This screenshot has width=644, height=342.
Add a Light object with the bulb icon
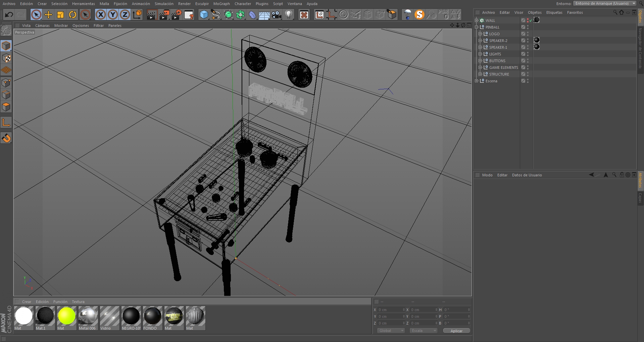pos(289,15)
